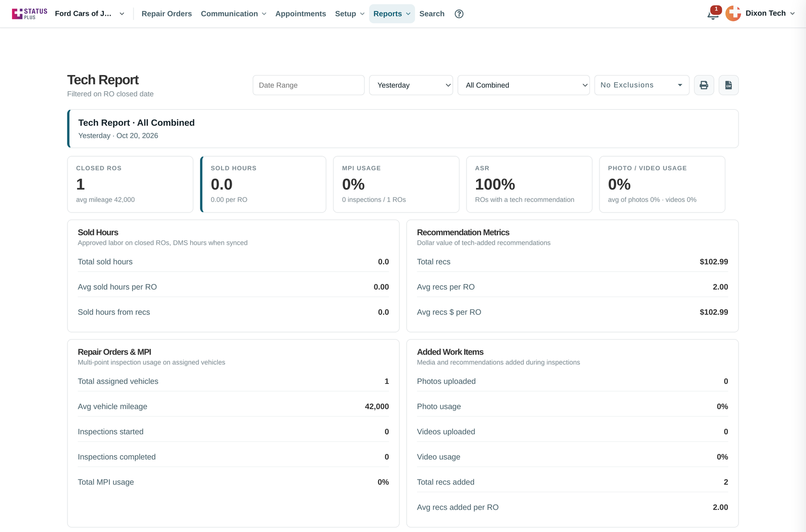
Task: Click the Dixon Tech avatar icon
Action: [733, 14]
